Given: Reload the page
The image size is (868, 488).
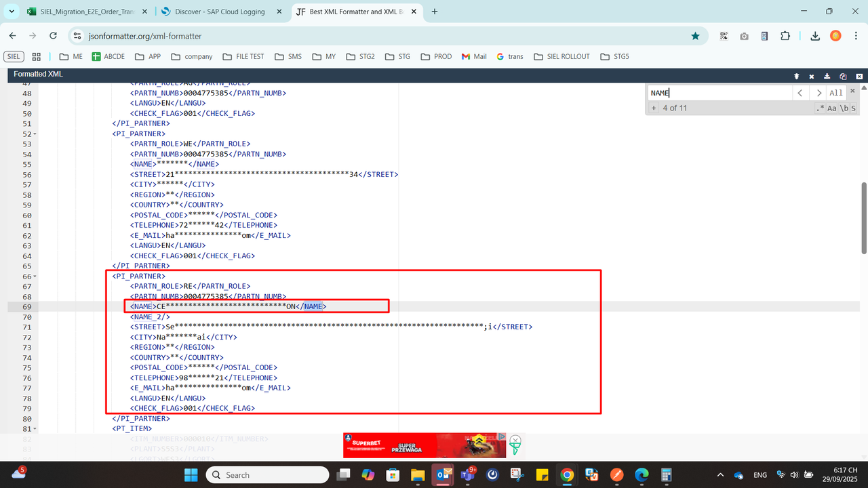Looking at the screenshot, I should point(54,36).
